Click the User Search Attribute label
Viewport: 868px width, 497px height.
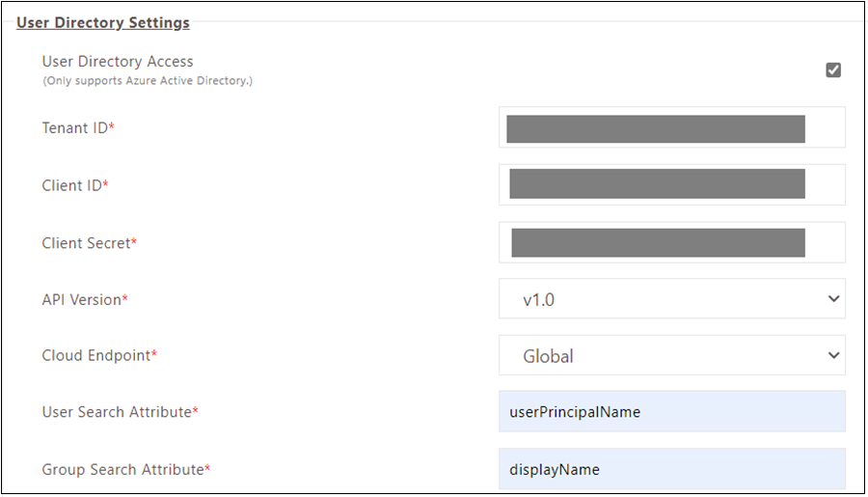(121, 412)
